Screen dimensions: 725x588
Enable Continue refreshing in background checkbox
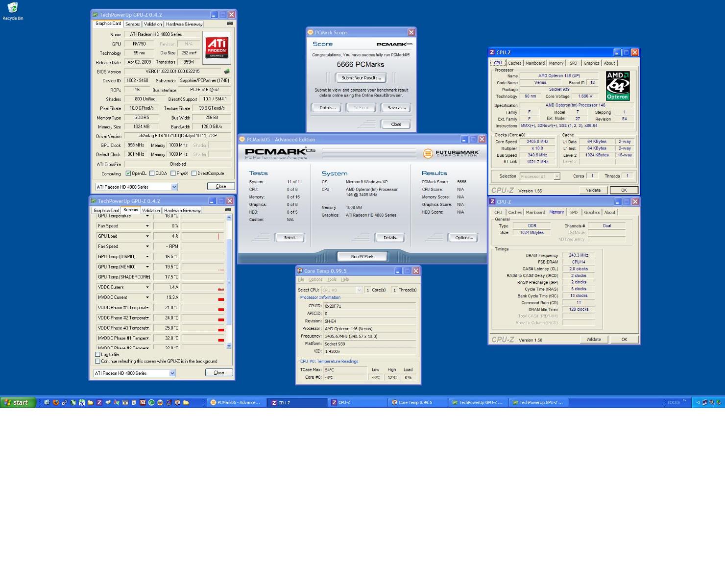click(97, 361)
